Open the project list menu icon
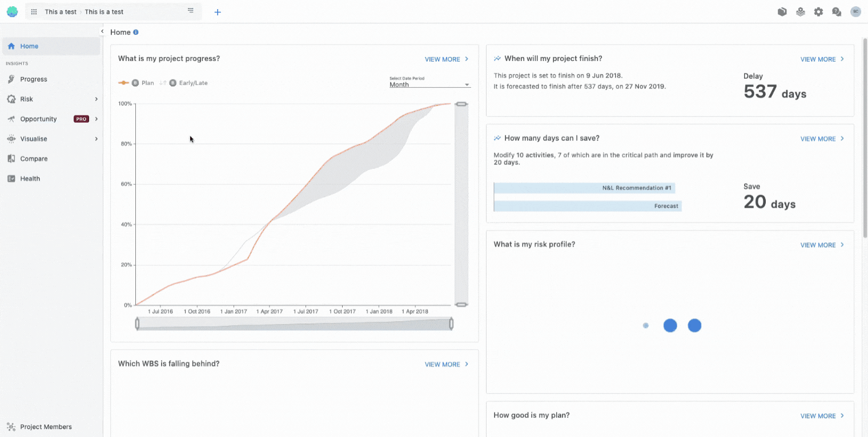Viewport: 868px width, 437px height. (191, 11)
